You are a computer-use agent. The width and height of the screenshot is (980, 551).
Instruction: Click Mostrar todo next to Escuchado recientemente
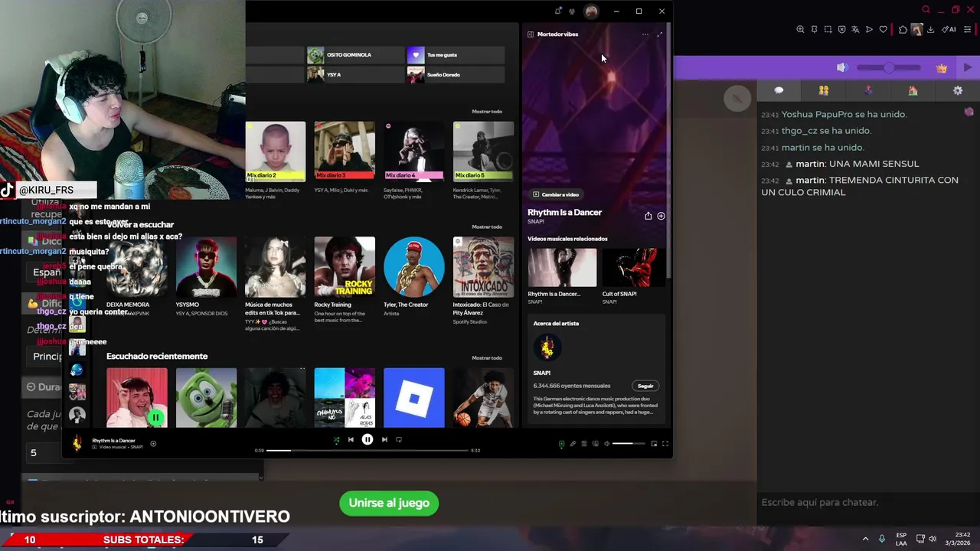(487, 357)
